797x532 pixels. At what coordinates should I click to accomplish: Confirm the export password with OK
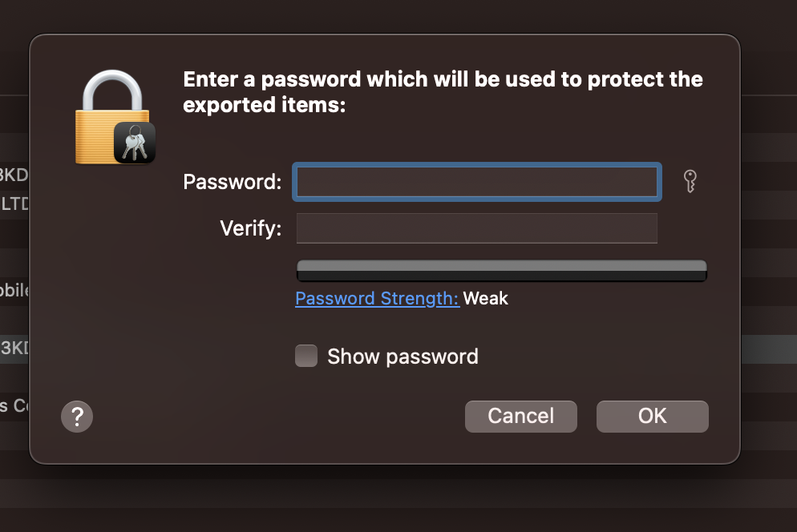point(652,416)
